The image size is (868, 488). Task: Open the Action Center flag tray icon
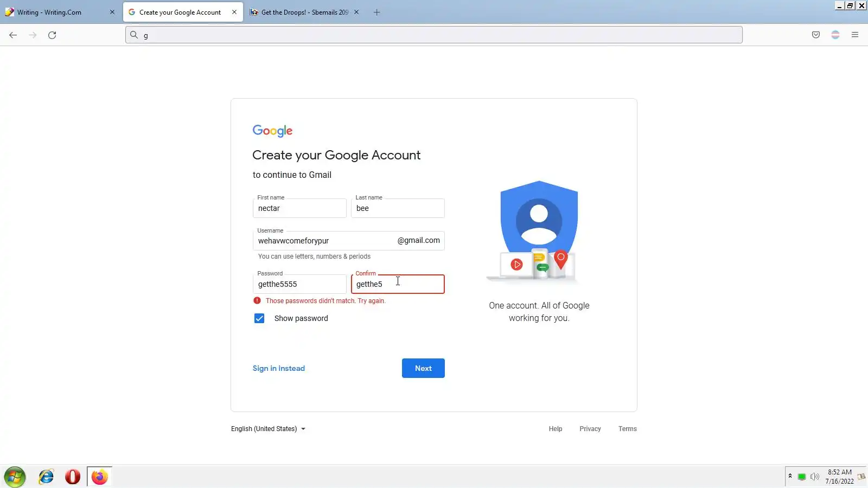pos(861,477)
